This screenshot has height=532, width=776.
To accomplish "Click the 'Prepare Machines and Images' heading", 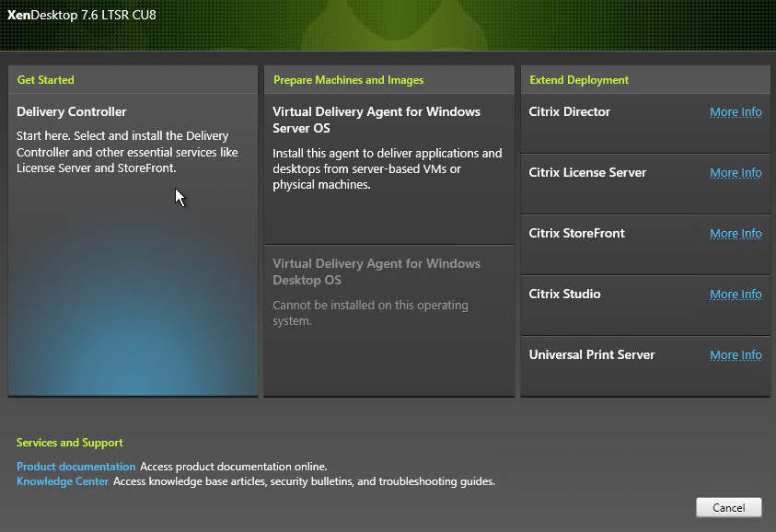I will [348, 80].
